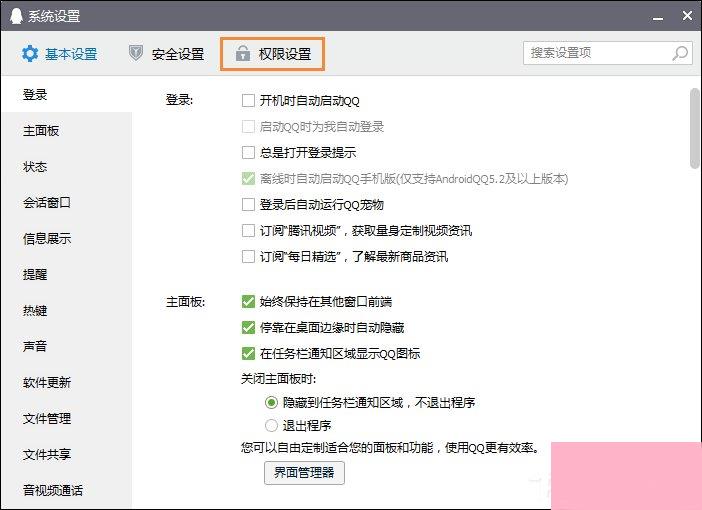Open the 状态 settings section
This screenshot has width=702, height=510.
pos(67,167)
